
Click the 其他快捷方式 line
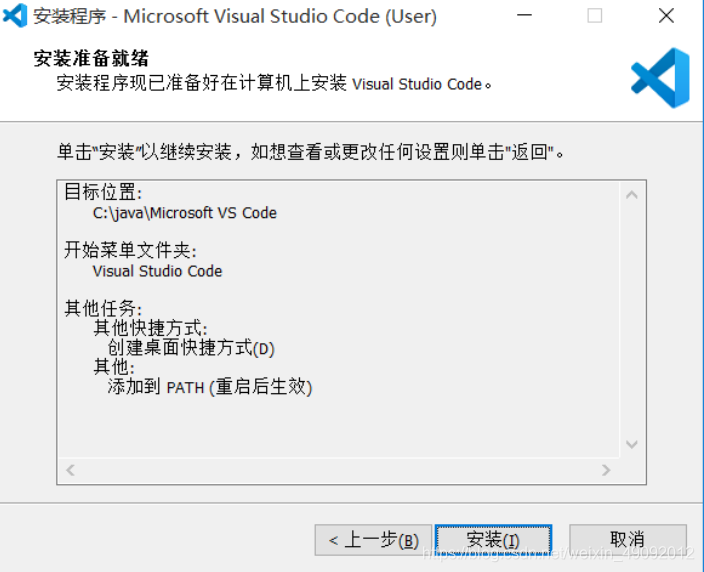tap(150, 328)
